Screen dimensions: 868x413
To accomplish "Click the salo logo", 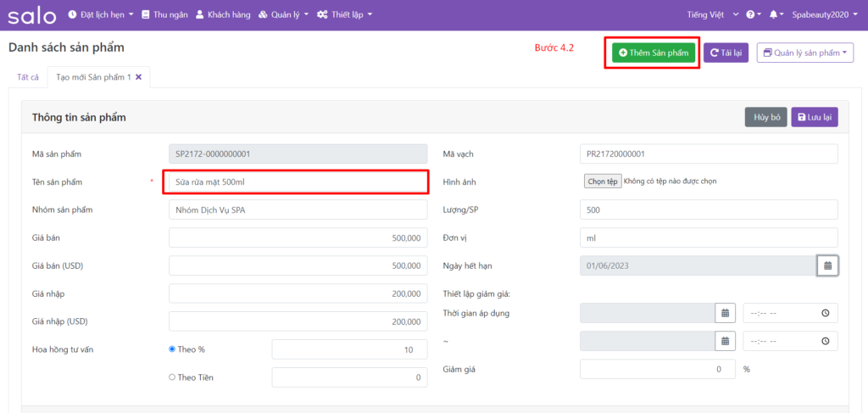I will click(x=32, y=15).
